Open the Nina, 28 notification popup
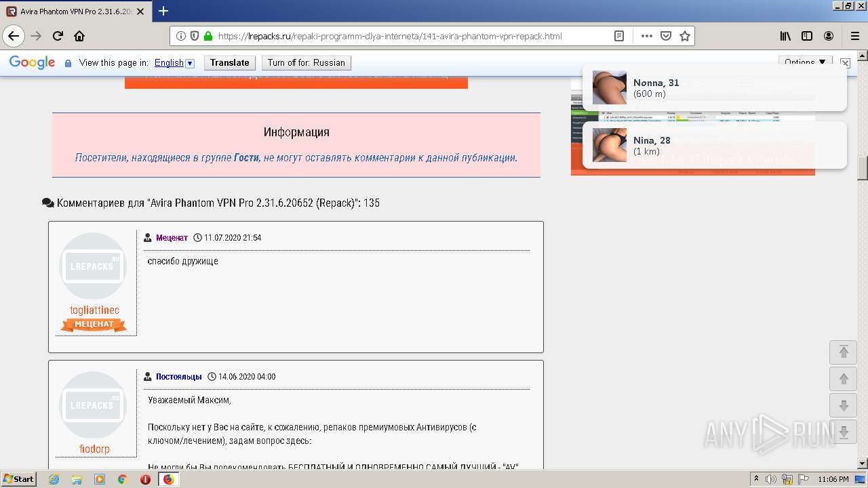 point(715,145)
